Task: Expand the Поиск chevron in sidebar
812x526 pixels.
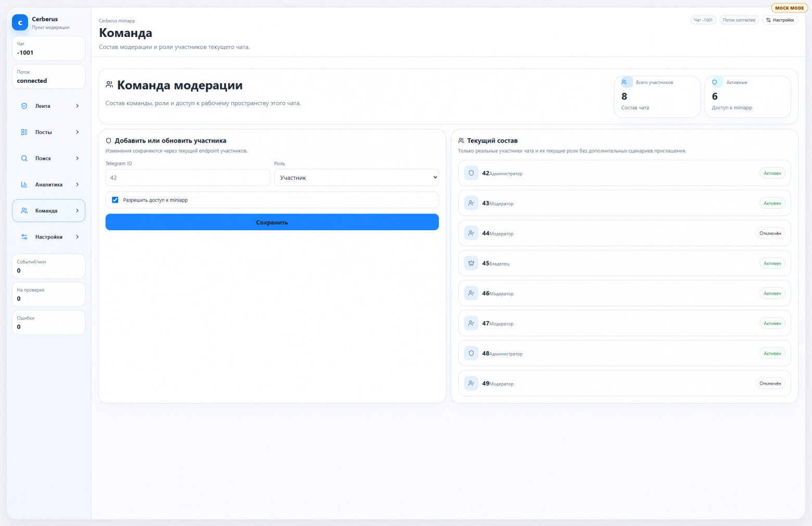Action: point(78,158)
